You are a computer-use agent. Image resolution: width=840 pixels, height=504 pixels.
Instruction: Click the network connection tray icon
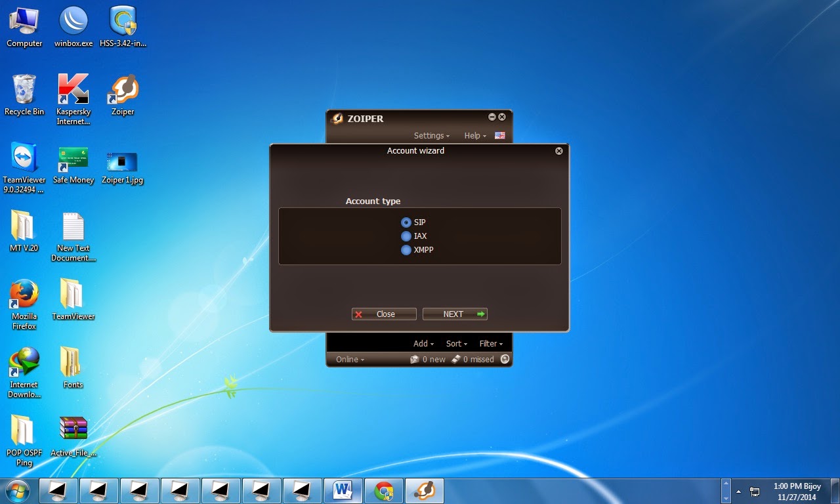(755, 491)
